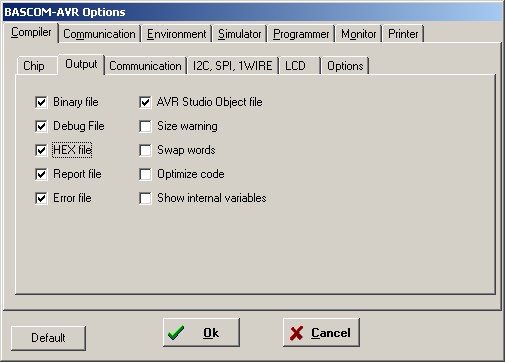Toggle the Binary file checkbox
Viewport: 505px width, 362px height.
[41, 102]
